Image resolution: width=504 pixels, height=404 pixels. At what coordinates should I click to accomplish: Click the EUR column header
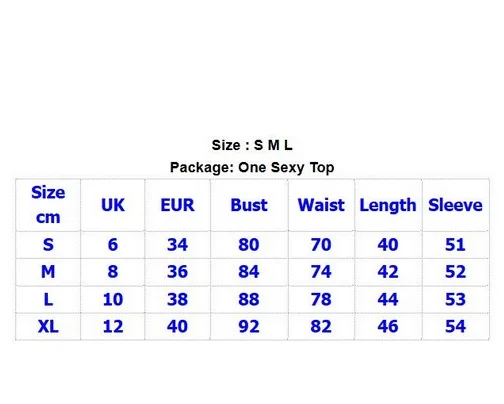[177, 205]
